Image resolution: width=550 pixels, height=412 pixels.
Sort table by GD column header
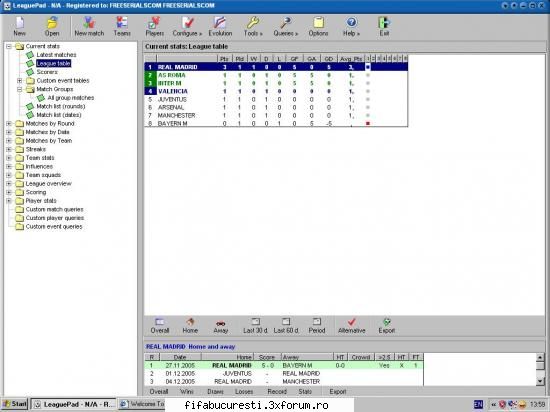point(329,59)
